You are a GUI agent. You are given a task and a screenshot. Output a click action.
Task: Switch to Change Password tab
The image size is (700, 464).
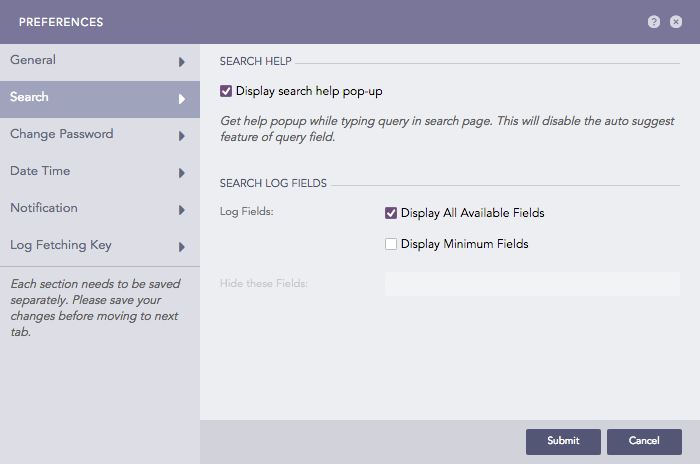(100, 136)
